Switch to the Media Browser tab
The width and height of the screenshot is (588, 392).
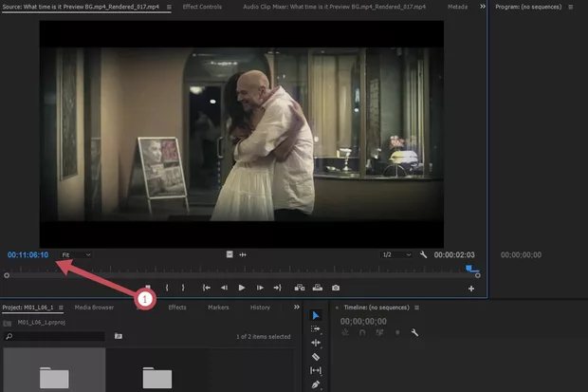(95, 308)
